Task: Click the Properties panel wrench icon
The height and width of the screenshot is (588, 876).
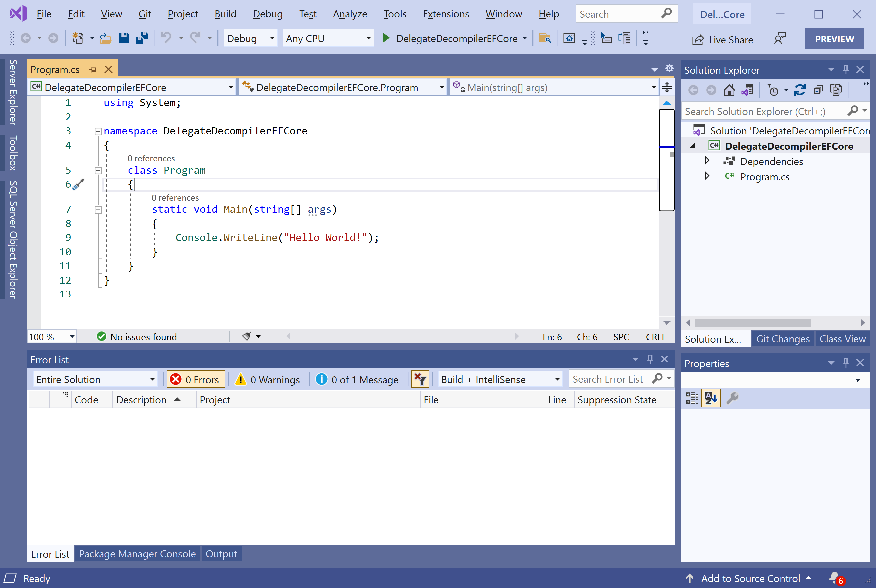Action: coord(732,398)
